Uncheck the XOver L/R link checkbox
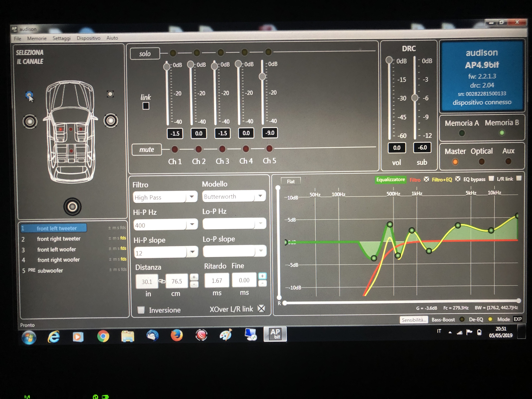Screen dimensions: 532x399 [x=261, y=308]
